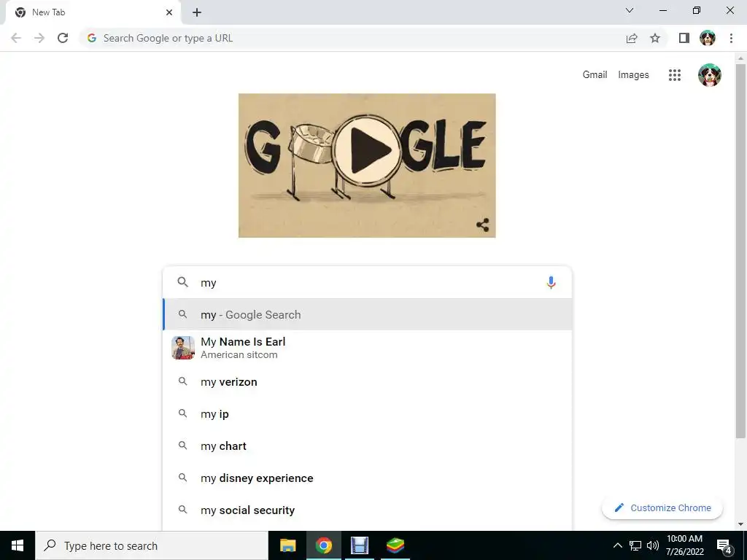Open the Google apps grid
747x560 pixels.
coord(675,75)
